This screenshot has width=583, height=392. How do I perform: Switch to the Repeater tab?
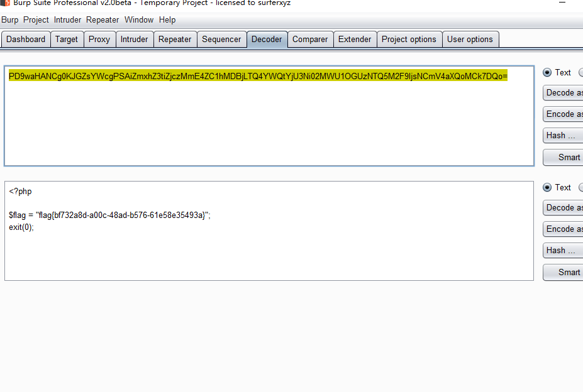coord(175,40)
